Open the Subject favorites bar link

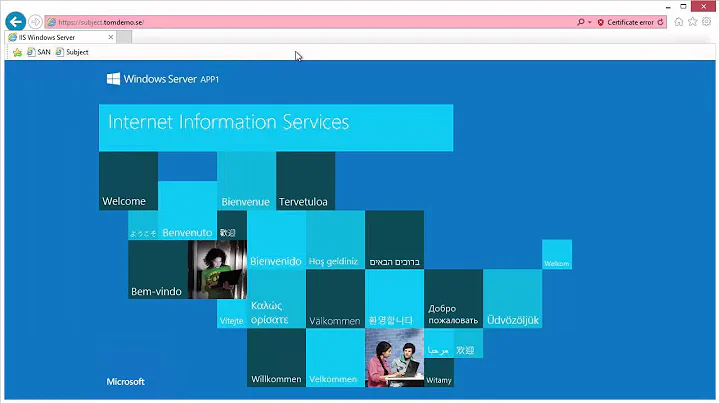[72, 52]
